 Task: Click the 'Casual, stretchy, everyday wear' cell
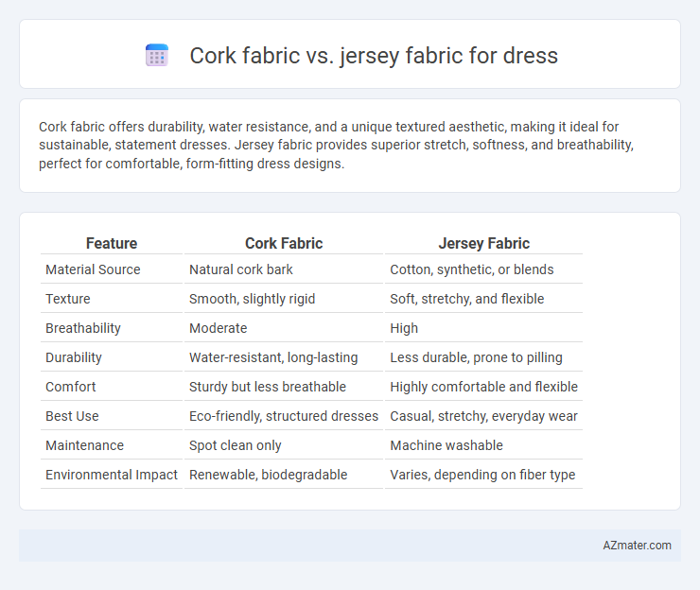coord(484,416)
